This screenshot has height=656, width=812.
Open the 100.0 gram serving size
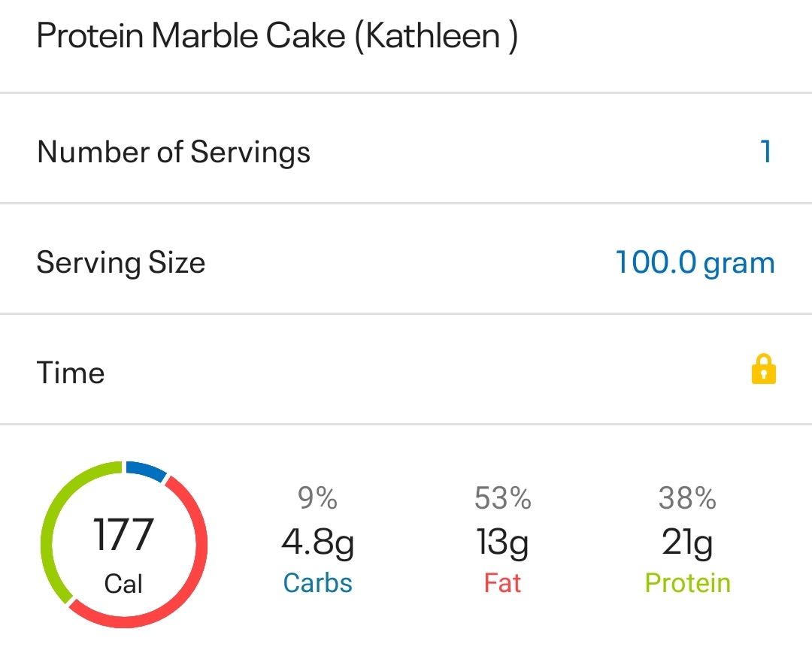(x=695, y=262)
